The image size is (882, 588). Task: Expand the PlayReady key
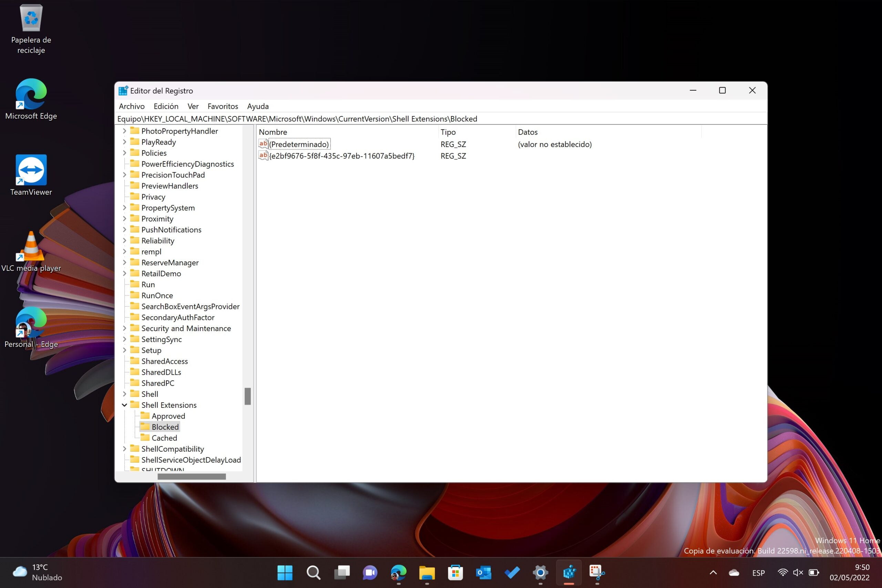tap(124, 142)
